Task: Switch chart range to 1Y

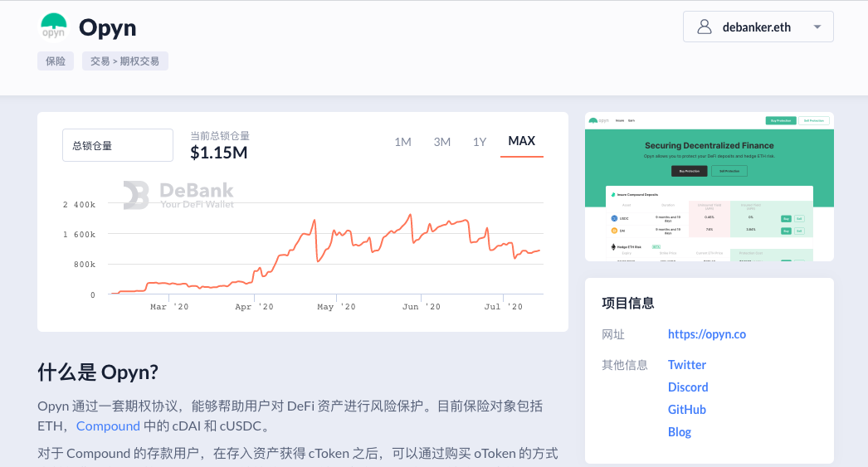Action: [x=480, y=142]
